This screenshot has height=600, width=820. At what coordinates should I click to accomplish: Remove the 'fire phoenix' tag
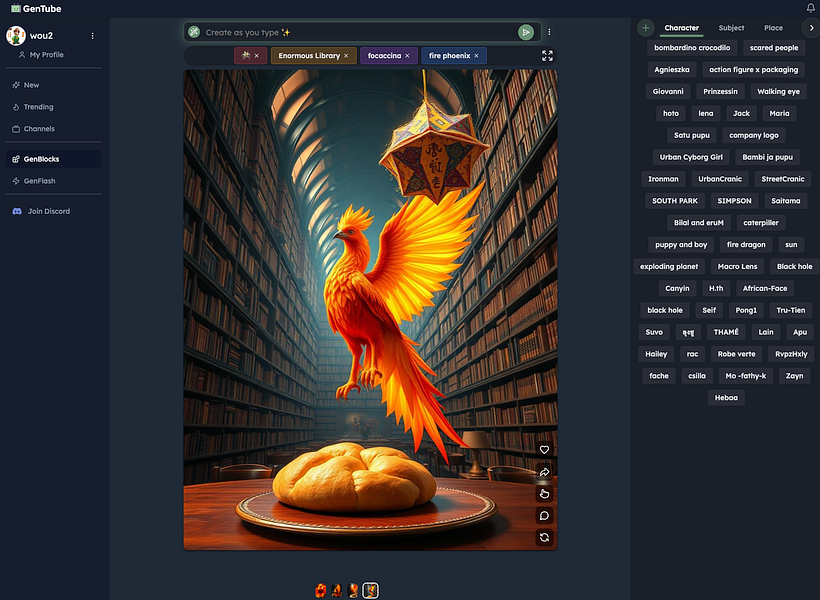(x=476, y=55)
